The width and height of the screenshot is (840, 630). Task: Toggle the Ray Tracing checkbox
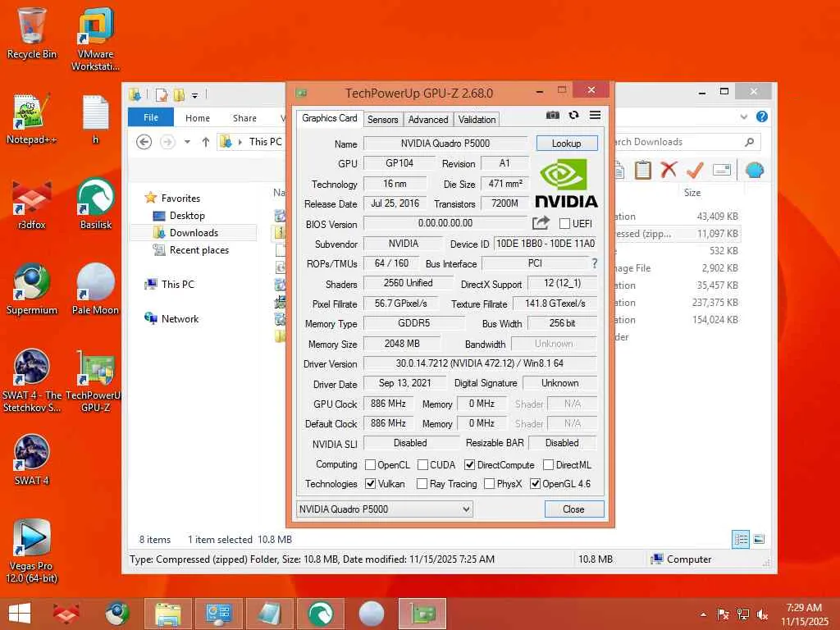422,484
